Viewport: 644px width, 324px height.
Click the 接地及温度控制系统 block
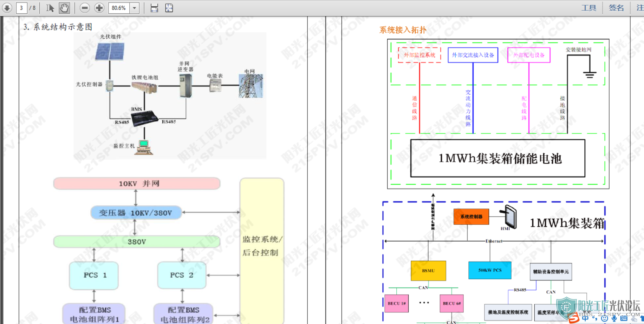(x=508, y=312)
